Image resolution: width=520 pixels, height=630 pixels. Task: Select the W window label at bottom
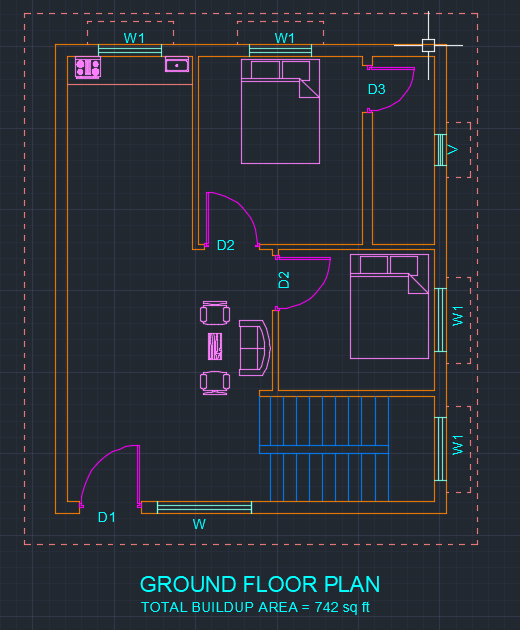point(199,524)
